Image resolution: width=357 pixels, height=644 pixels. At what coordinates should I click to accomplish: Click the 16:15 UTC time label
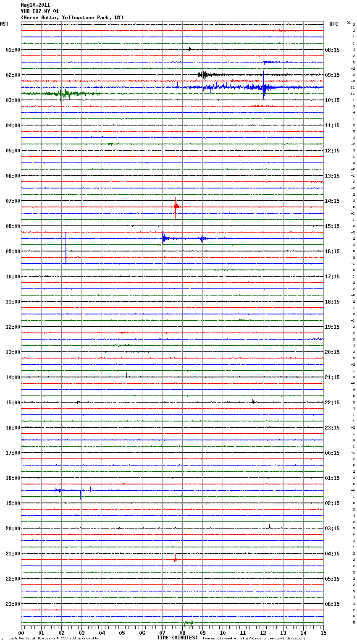332,251
